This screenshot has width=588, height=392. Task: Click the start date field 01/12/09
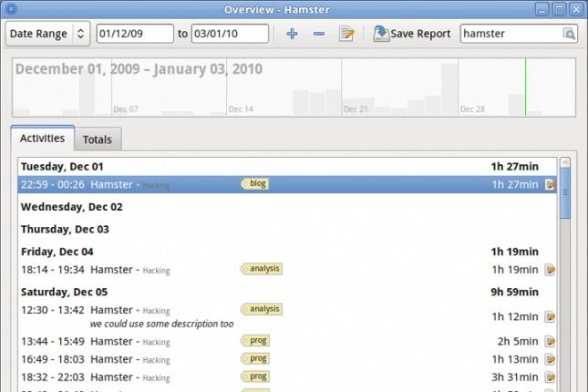click(x=135, y=34)
